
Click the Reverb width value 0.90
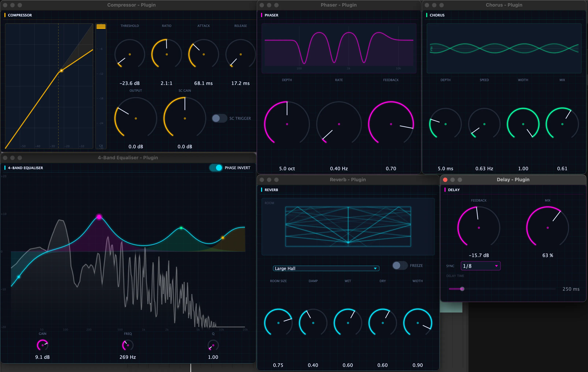pos(418,365)
